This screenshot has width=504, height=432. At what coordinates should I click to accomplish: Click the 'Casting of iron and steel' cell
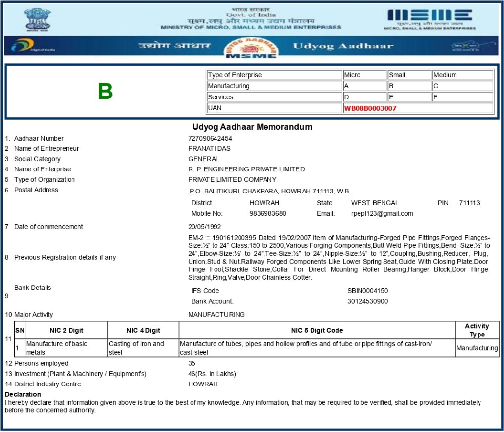(143, 348)
